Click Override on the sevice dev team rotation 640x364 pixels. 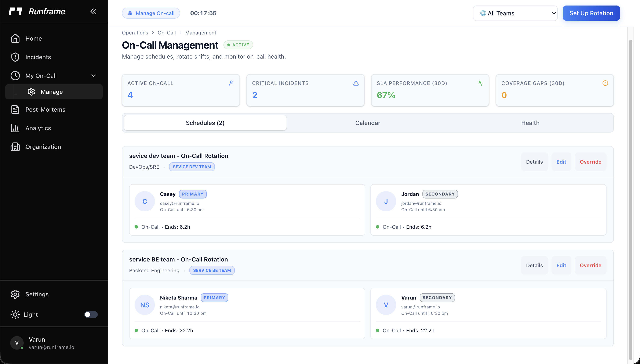[x=590, y=162]
